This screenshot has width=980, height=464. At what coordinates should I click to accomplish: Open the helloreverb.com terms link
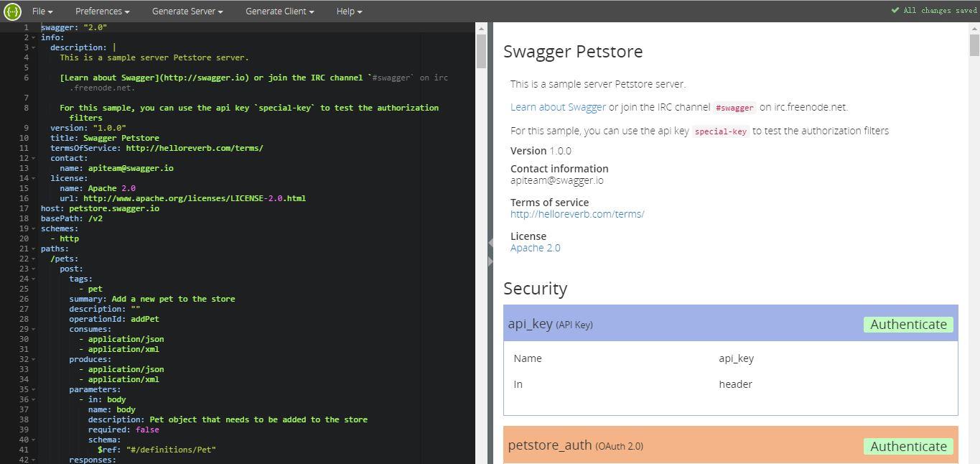577,214
